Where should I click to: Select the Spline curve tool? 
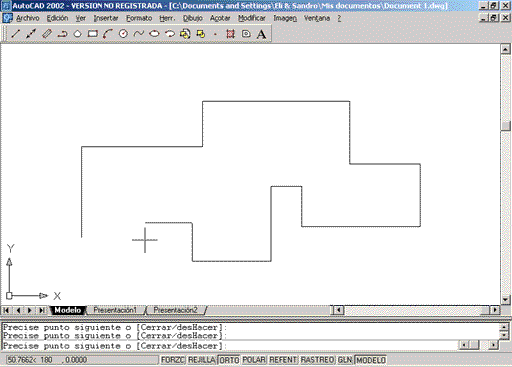coord(139,34)
